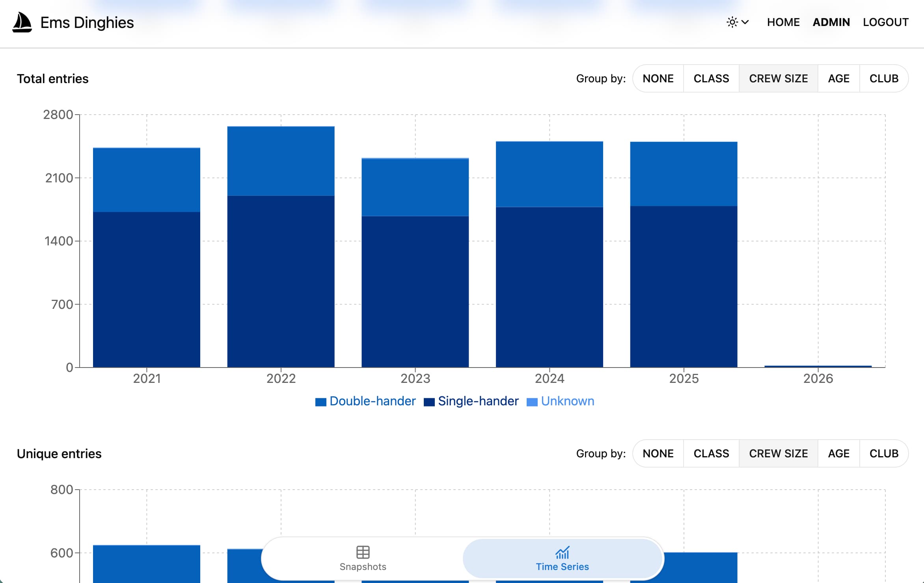
Task: Click the 800 value on Unique entries axis
Action: click(x=61, y=490)
